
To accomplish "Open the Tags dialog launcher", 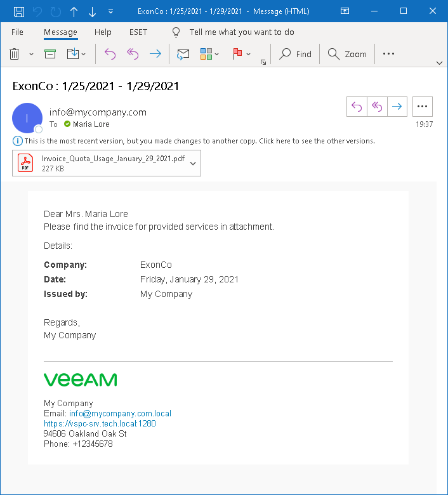I will 263,62.
